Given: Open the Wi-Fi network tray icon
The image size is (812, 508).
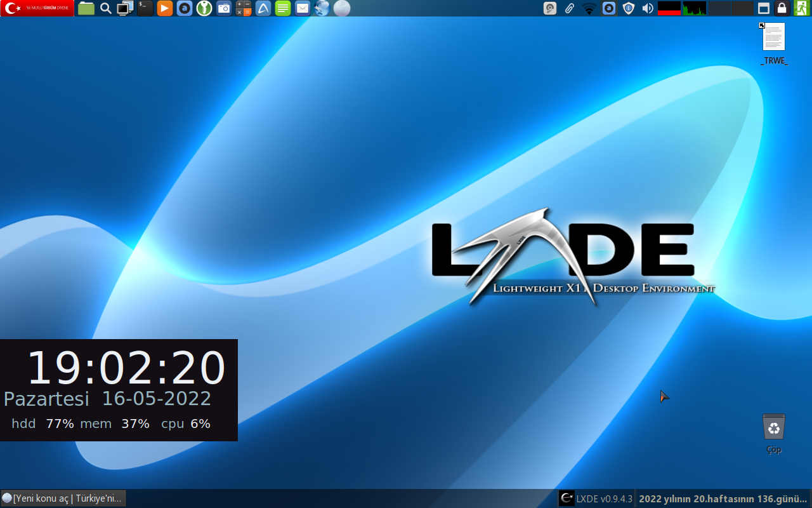Looking at the screenshot, I should click(589, 8).
